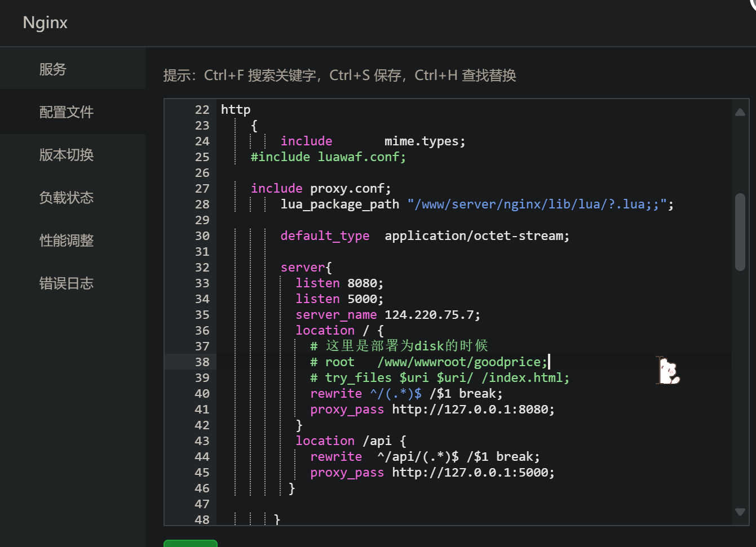Place cursor on proxy_pass 127.0.0.1:5000 line
The width and height of the screenshot is (756, 547).
[432, 473]
